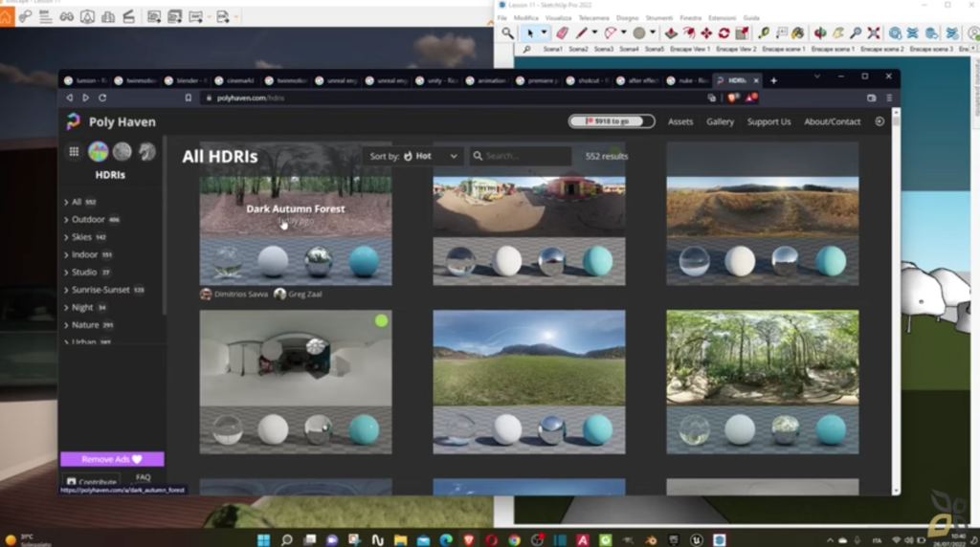Open the Poly Haven logo homepage
The image size is (980, 547).
coord(111,121)
